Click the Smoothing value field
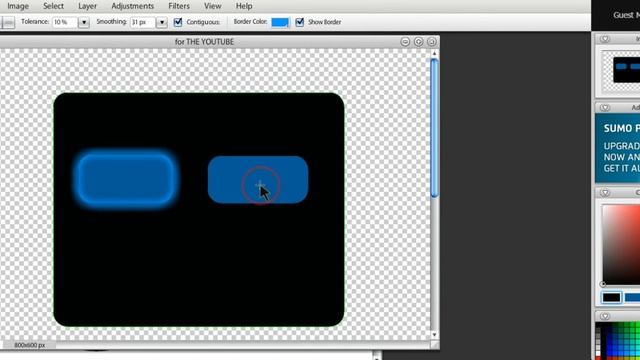The width and height of the screenshot is (640, 360). click(142, 22)
